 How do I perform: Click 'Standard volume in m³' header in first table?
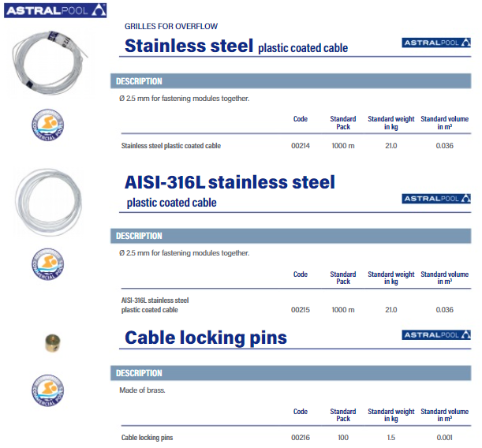pos(444,122)
